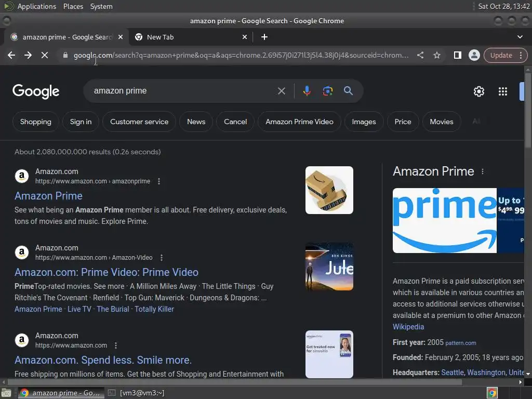Viewport: 532px width, 399px height.
Task: Open Amazon.com: Prime Video result
Action: coord(107,272)
